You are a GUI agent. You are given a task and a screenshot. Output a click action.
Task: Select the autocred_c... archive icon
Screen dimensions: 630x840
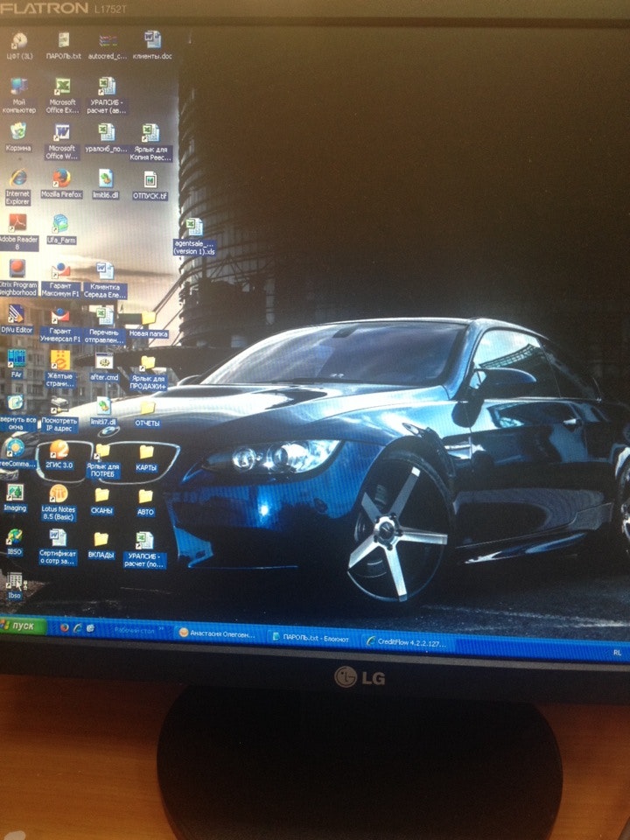pos(108,45)
